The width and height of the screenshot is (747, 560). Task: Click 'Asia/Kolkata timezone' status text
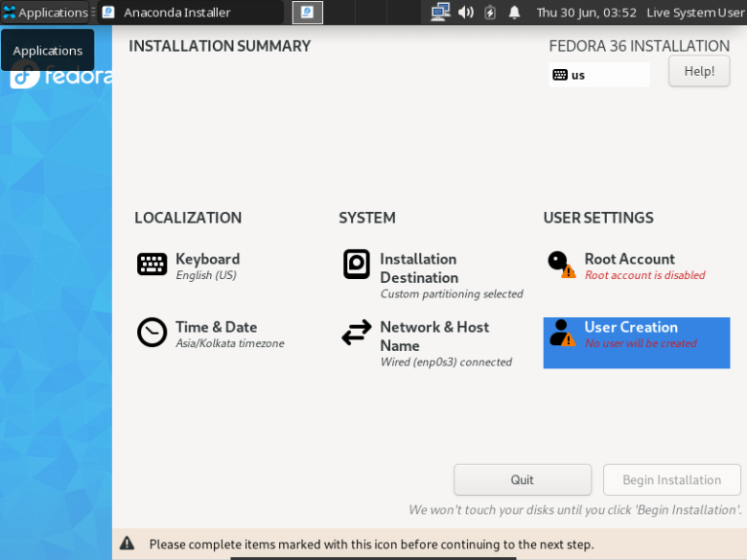(x=231, y=343)
